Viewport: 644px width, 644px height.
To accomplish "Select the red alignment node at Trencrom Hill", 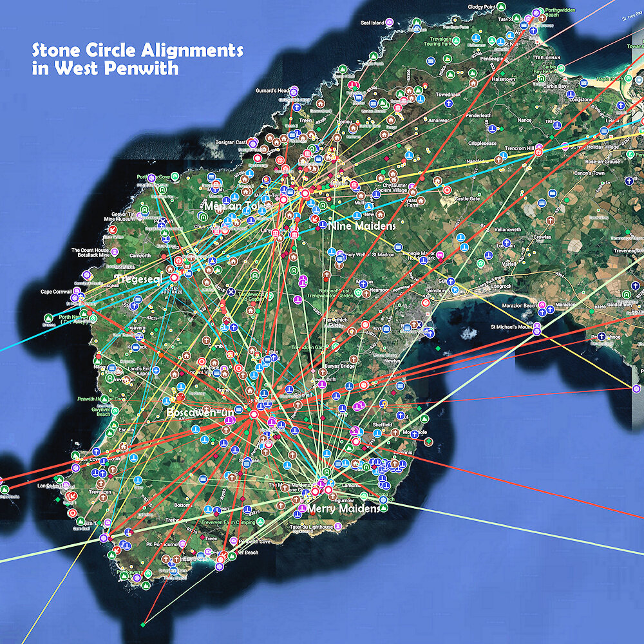I will click(x=538, y=152).
